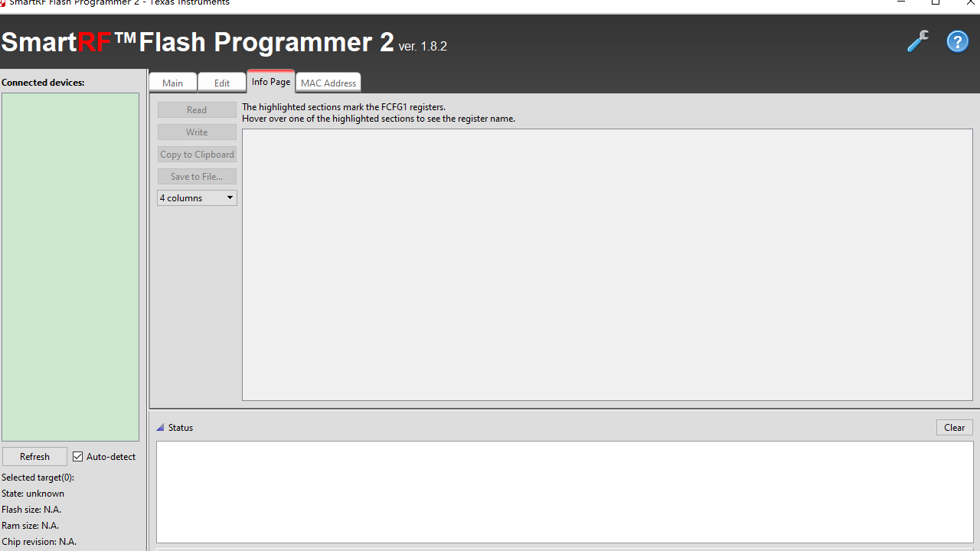Open settings via the wrench icon

[x=917, y=41]
